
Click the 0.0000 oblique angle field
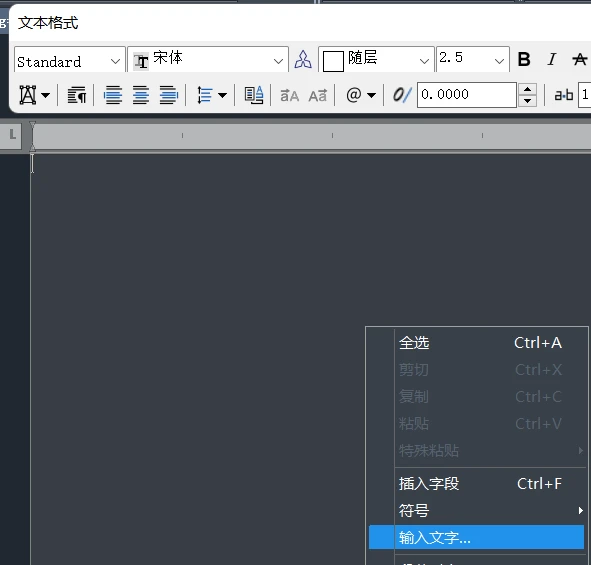click(x=467, y=95)
